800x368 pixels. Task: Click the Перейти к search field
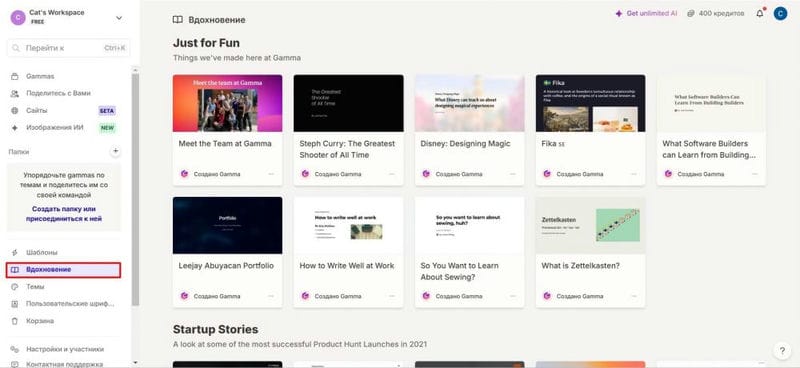(x=68, y=48)
